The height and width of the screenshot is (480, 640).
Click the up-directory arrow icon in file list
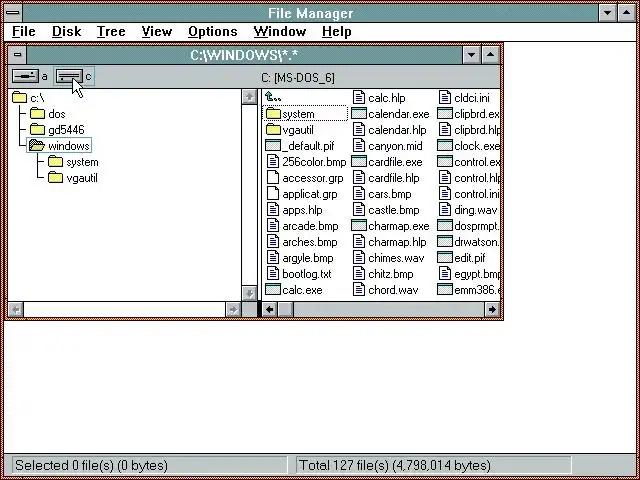click(273, 97)
